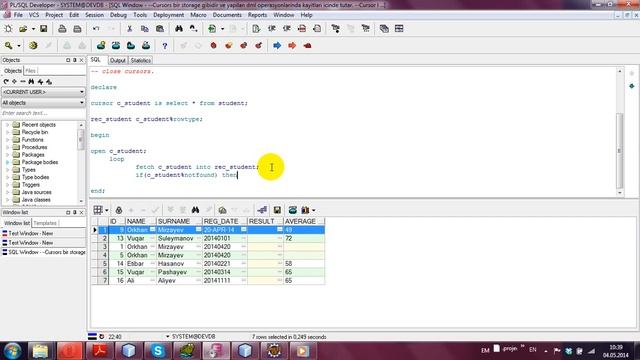Click the Windows Start button
The image size is (640, 360).
pos(12,351)
